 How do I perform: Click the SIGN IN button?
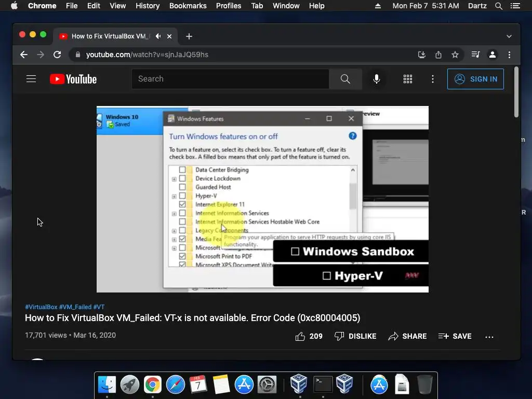click(x=475, y=79)
